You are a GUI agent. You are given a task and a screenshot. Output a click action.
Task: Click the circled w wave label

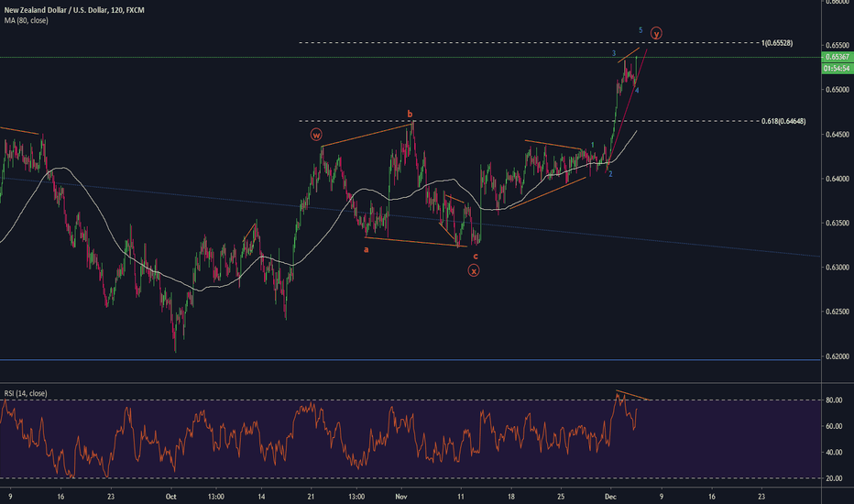[316, 134]
